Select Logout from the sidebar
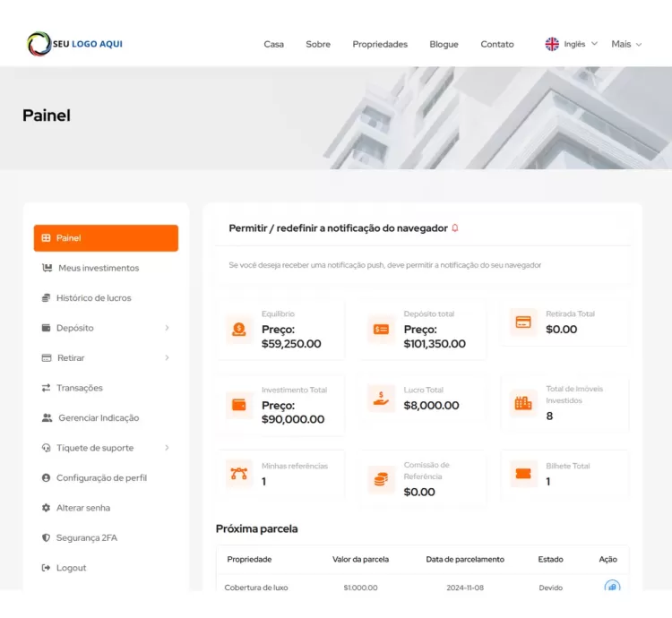This screenshot has height=618, width=672. pyautogui.click(x=71, y=568)
